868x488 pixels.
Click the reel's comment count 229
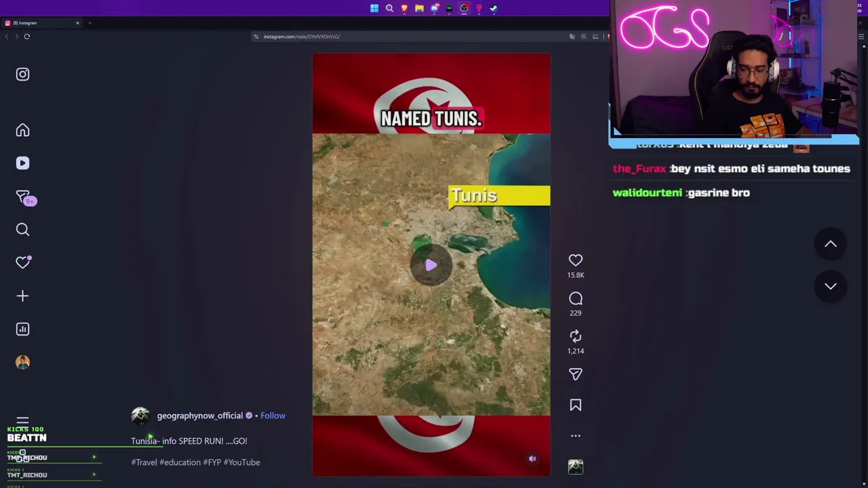click(576, 313)
